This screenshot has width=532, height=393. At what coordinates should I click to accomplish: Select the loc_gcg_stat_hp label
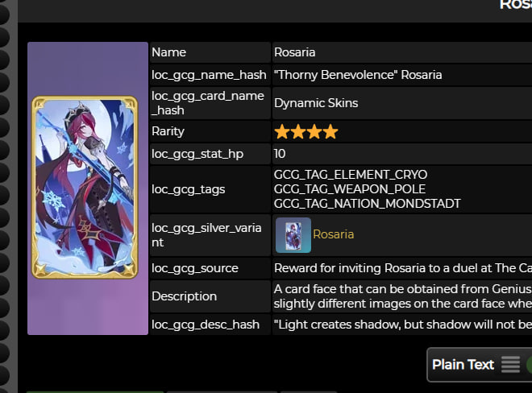pos(197,154)
